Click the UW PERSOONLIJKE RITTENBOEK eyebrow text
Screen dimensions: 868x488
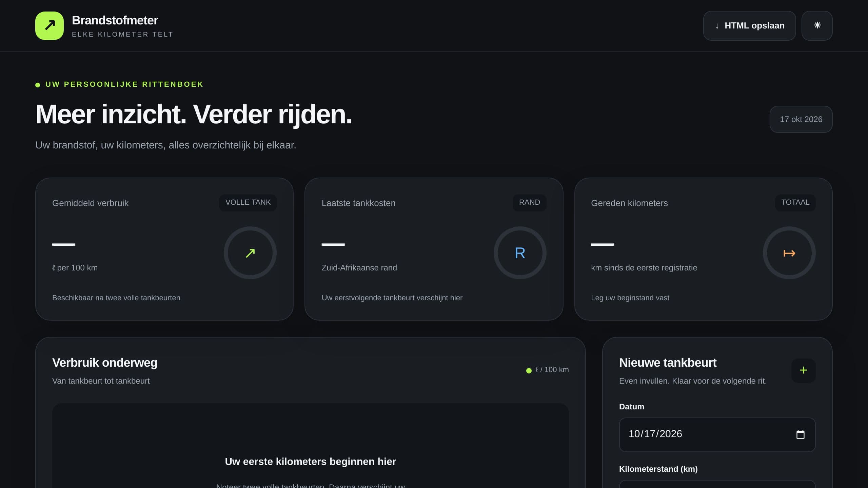click(x=124, y=84)
